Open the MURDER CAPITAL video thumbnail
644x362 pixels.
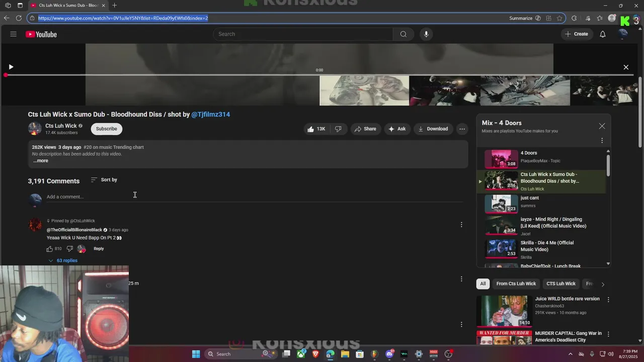[x=504, y=337]
